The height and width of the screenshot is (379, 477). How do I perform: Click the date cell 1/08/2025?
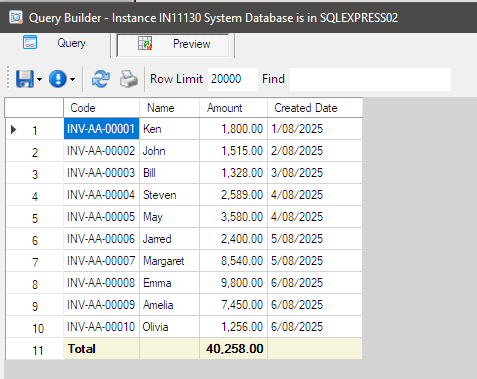315,129
